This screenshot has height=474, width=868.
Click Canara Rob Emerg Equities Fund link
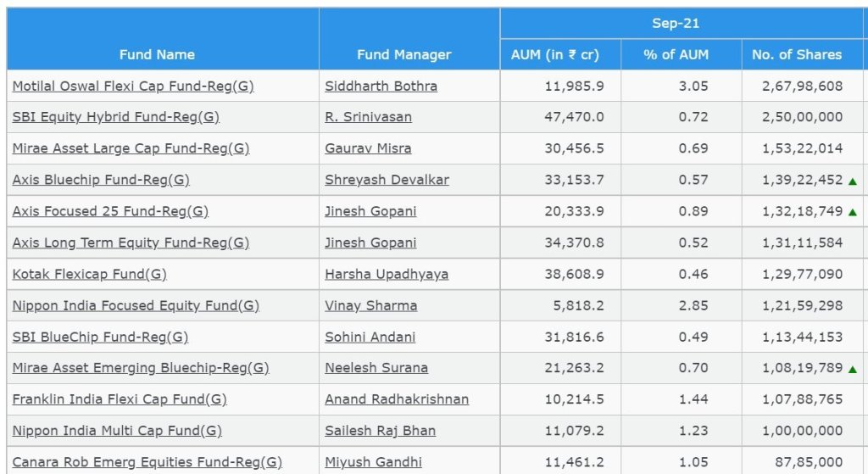pos(147,462)
